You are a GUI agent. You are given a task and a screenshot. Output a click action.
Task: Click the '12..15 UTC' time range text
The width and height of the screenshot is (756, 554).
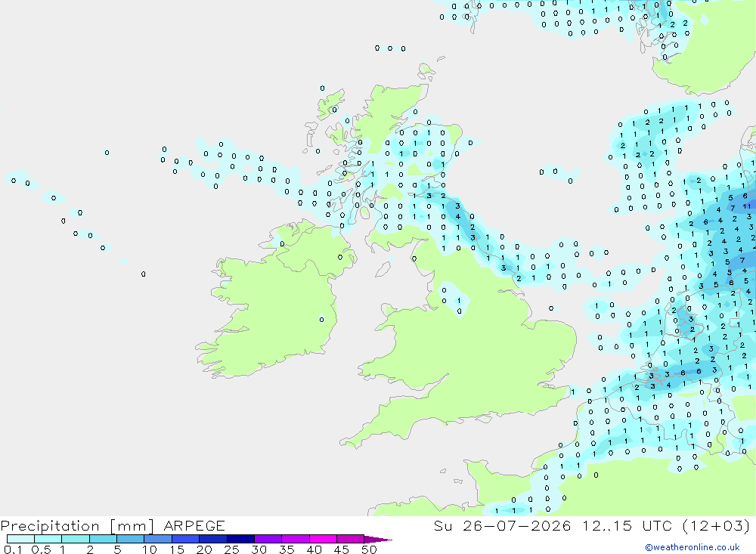coord(627,525)
